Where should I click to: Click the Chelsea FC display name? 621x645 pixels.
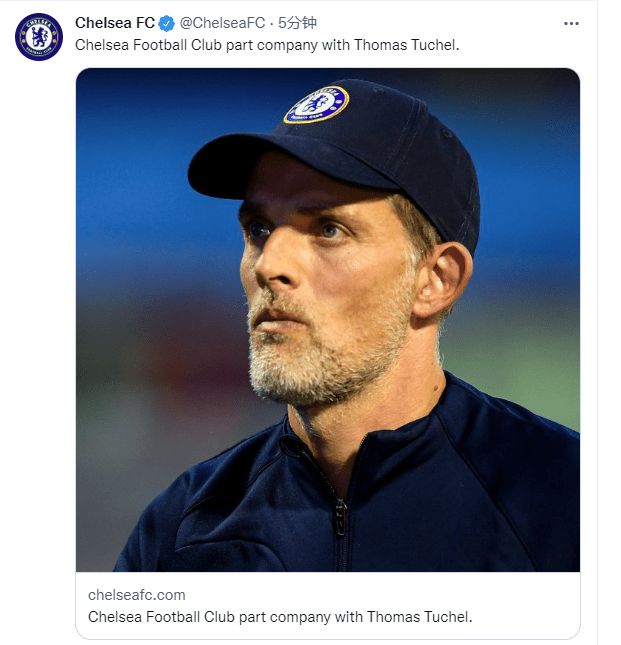(x=115, y=23)
